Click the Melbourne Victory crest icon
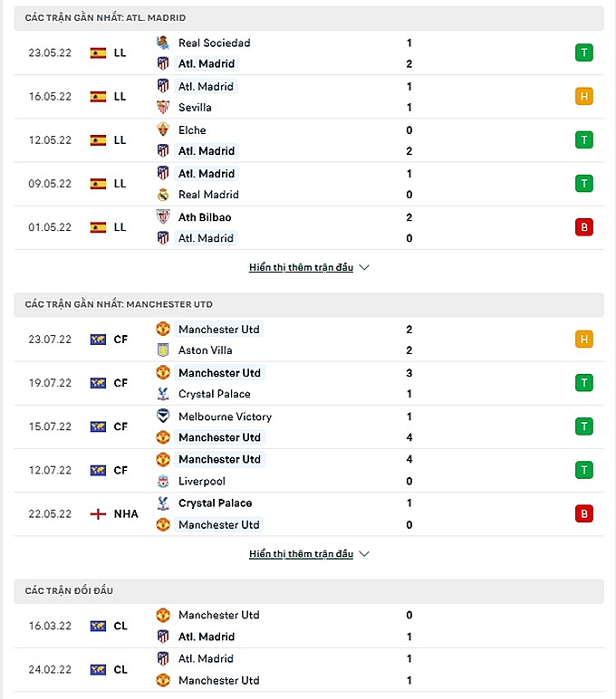The width and height of the screenshot is (616, 699). (x=163, y=417)
